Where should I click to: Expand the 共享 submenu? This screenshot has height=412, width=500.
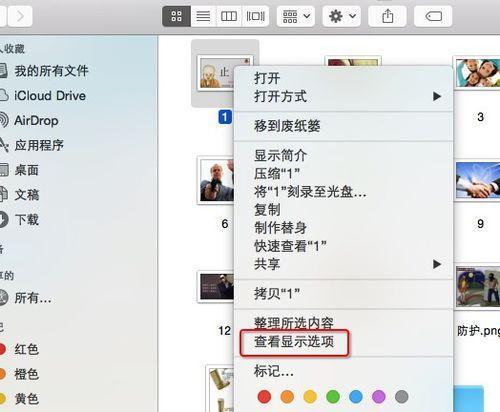(x=343, y=264)
